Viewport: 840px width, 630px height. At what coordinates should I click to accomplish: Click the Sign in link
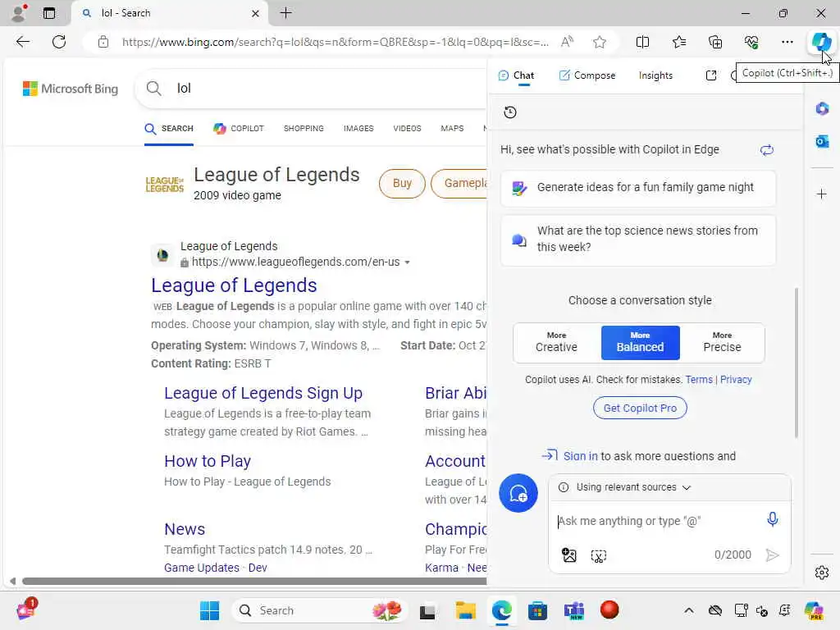pyautogui.click(x=580, y=456)
